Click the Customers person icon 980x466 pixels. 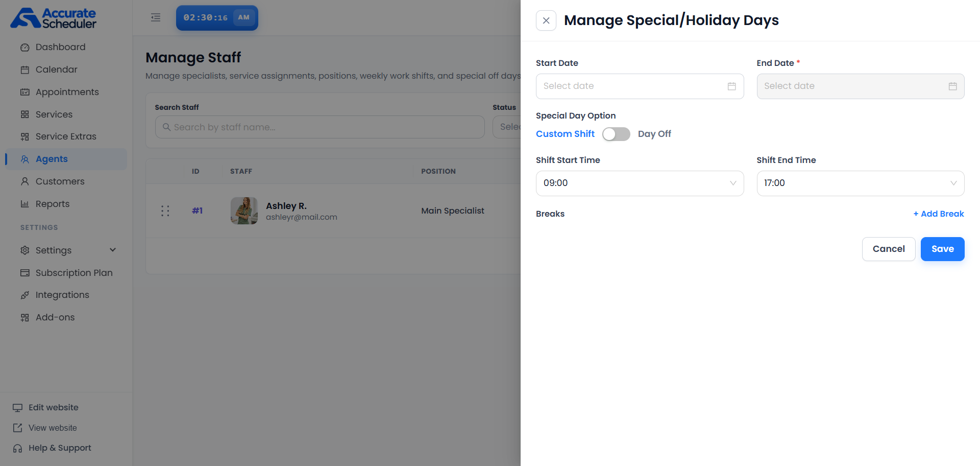[24, 181]
